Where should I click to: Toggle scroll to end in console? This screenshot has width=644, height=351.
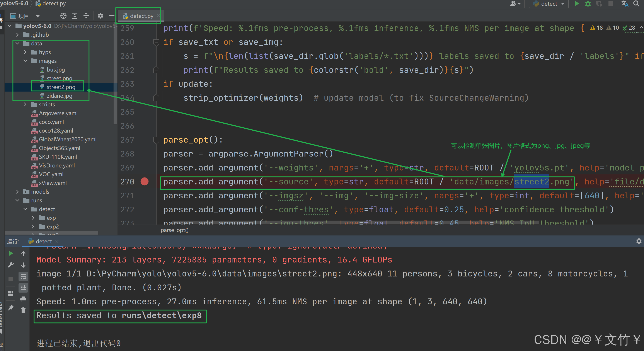pos(23,288)
